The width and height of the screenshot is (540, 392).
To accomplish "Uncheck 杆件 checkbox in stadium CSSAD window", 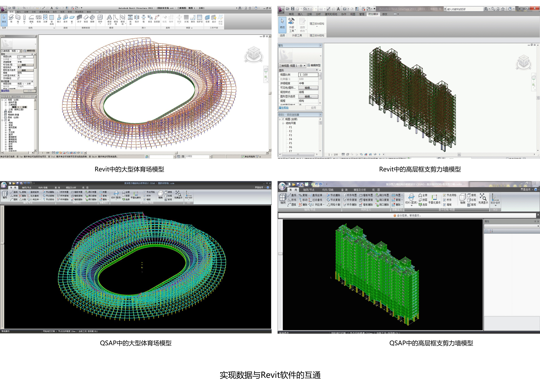I will point(144,196).
